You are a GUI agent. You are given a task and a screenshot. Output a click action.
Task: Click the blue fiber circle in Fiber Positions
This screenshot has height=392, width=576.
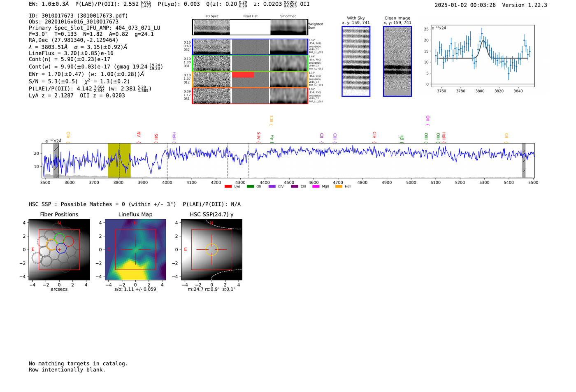point(61,248)
